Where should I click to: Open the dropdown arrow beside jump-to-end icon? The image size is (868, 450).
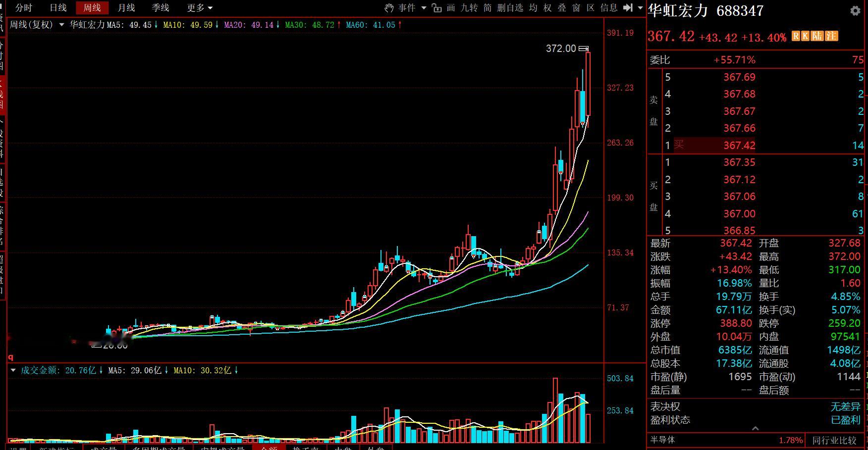[640, 8]
